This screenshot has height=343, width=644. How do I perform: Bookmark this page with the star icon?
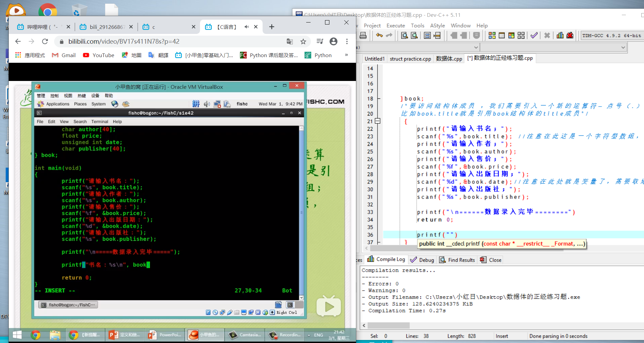click(303, 41)
